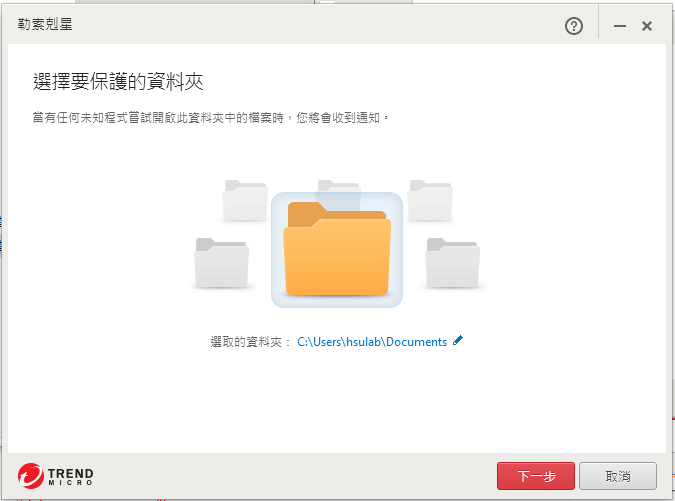Open the C:\Users\hsulab\Documents path link
Screen dimensions: 675x501
[x=372, y=342]
